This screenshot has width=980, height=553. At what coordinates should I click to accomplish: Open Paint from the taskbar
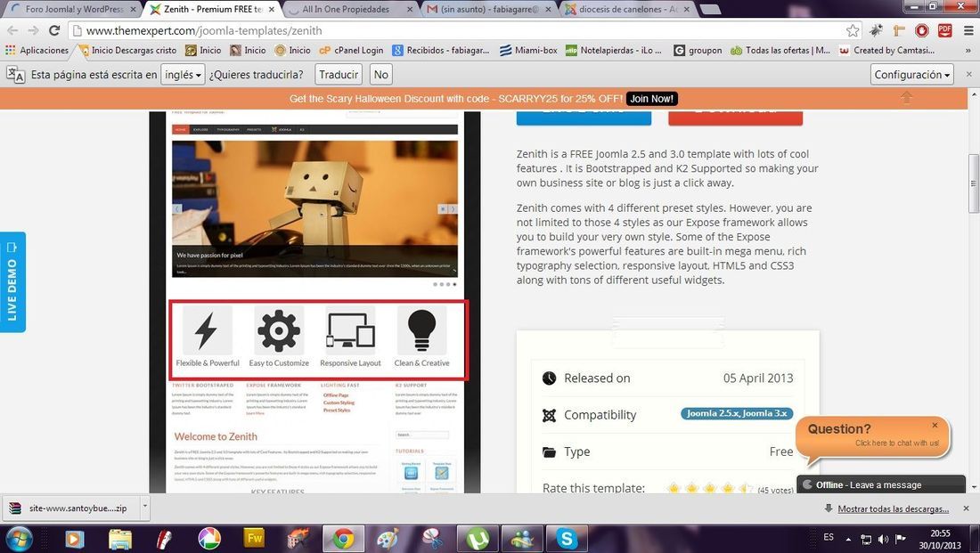pos(388,539)
